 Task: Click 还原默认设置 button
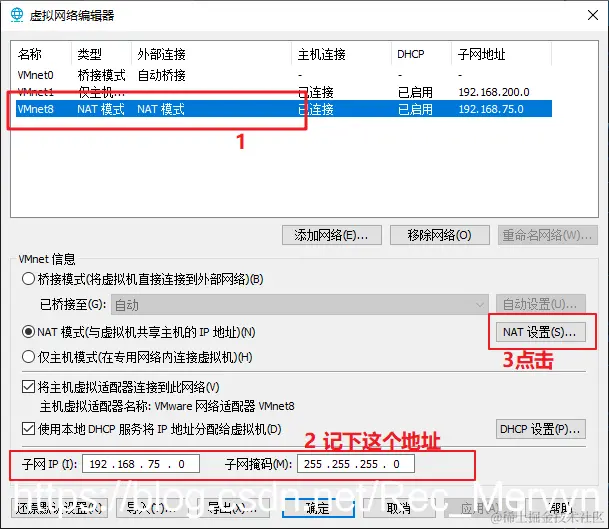tap(59, 508)
